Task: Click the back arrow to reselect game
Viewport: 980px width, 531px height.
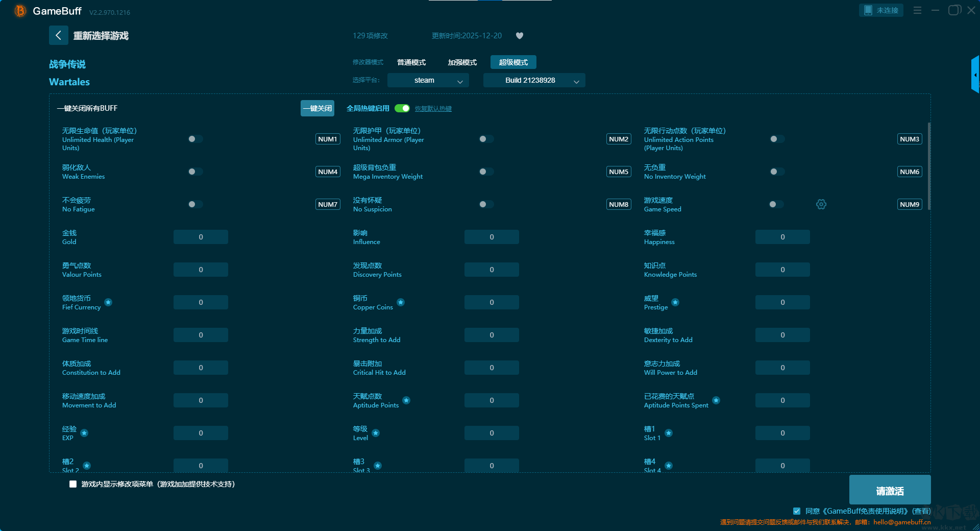Action: [58, 35]
